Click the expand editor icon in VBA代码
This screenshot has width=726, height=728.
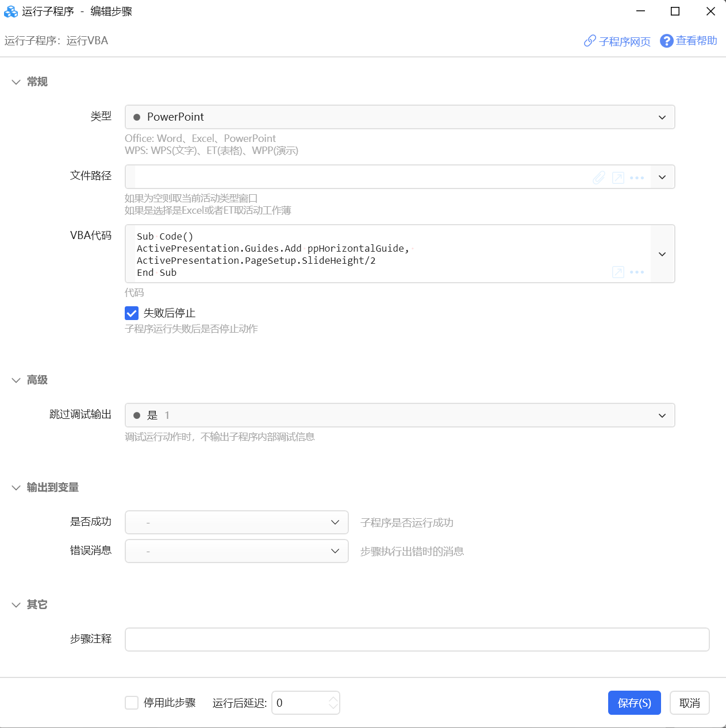pyautogui.click(x=618, y=272)
